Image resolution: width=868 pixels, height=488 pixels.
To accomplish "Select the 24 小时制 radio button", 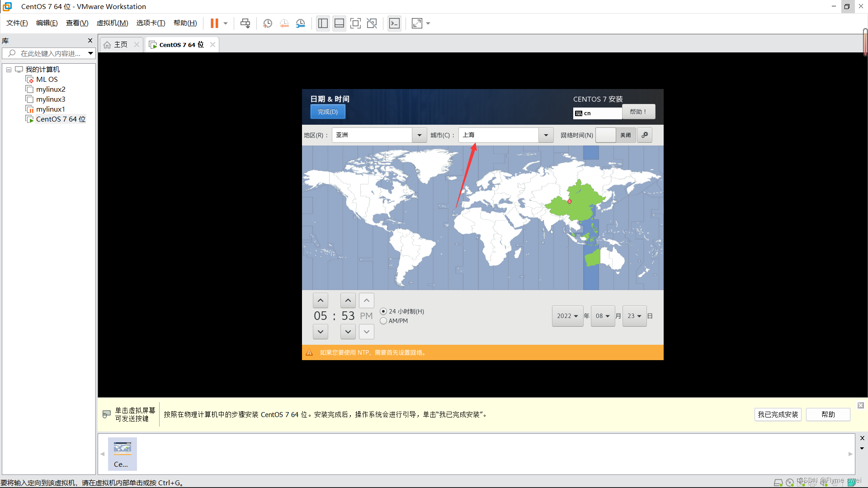I will (383, 311).
